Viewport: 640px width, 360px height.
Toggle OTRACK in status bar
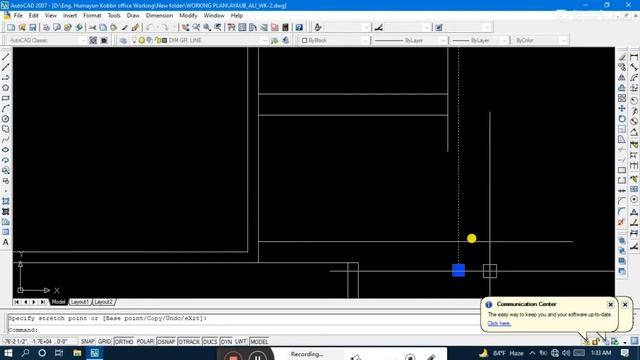189,342
